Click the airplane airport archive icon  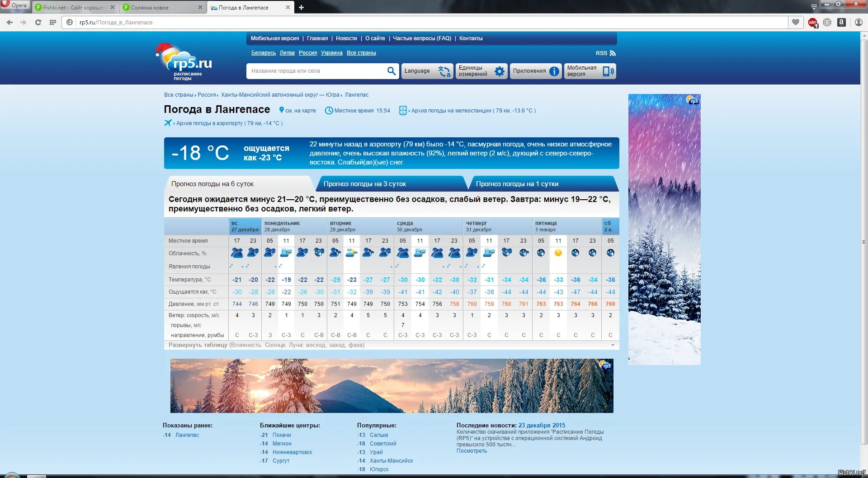point(168,123)
